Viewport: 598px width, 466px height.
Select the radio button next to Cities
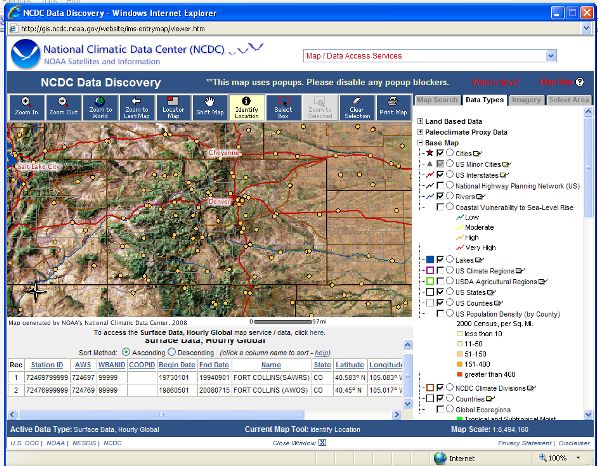coord(450,153)
